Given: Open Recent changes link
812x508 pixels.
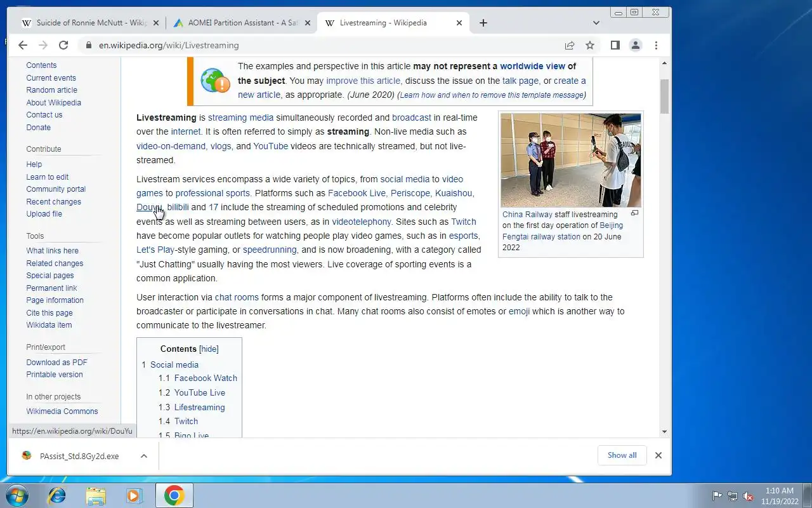Looking at the screenshot, I should 53,201.
